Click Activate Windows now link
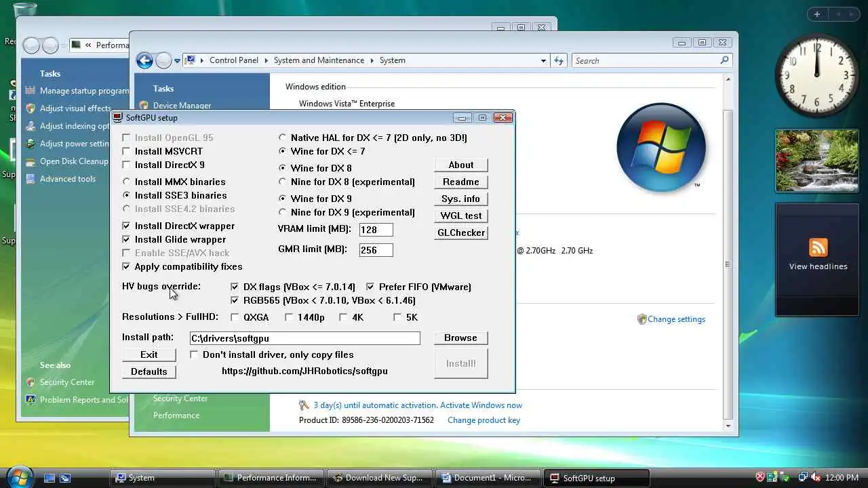This screenshot has width=868, height=488. pyautogui.click(x=481, y=405)
